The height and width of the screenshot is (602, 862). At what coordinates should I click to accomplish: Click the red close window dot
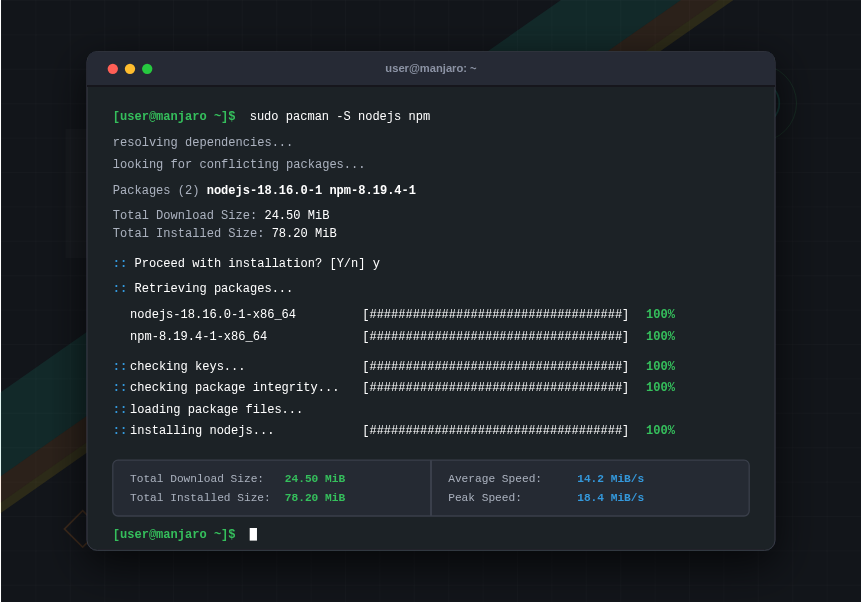coord(113,69)
